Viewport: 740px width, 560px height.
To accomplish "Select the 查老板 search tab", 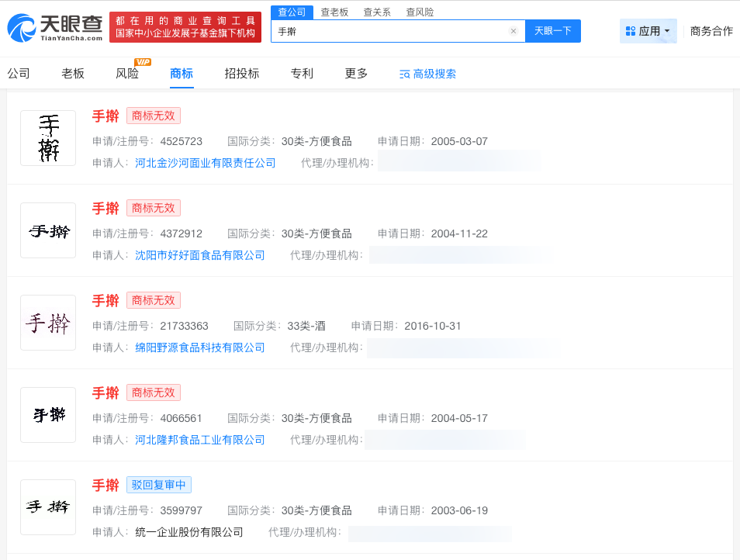I will pyautogui.click(x=334, y=12).
